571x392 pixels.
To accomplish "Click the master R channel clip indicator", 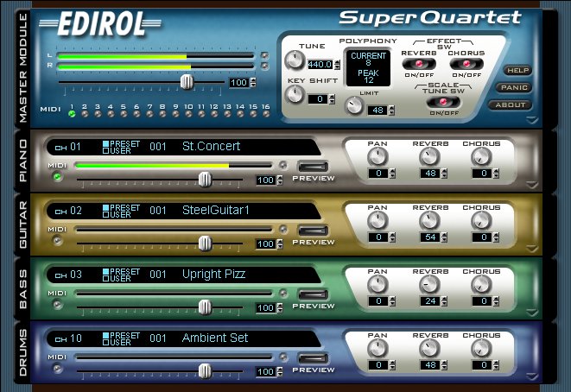I will coord(264,66).
